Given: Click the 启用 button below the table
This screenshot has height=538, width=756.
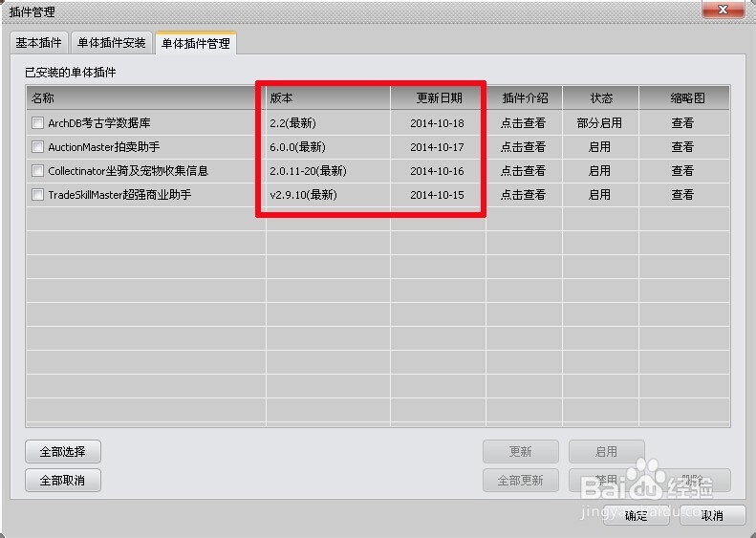Looking at the screenshot, I should tap(607, 452).
